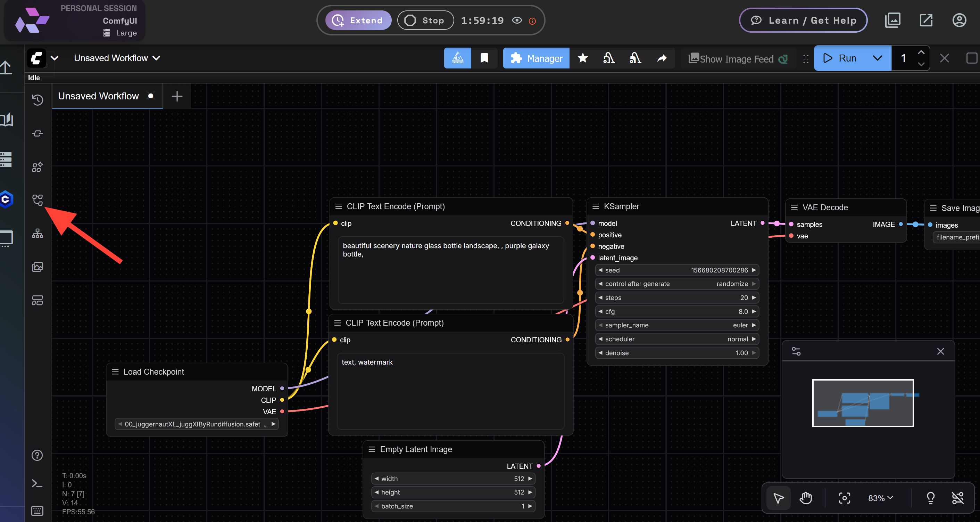Screen dimensions: 980x522
Task: Open the workflow name menu at top
Action: coord(116,58)
